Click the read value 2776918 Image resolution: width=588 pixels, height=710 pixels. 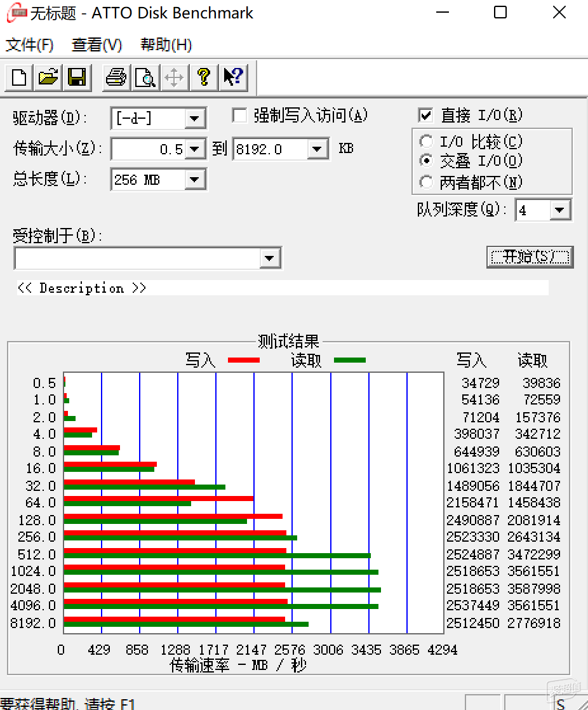[x=534, y=623]
